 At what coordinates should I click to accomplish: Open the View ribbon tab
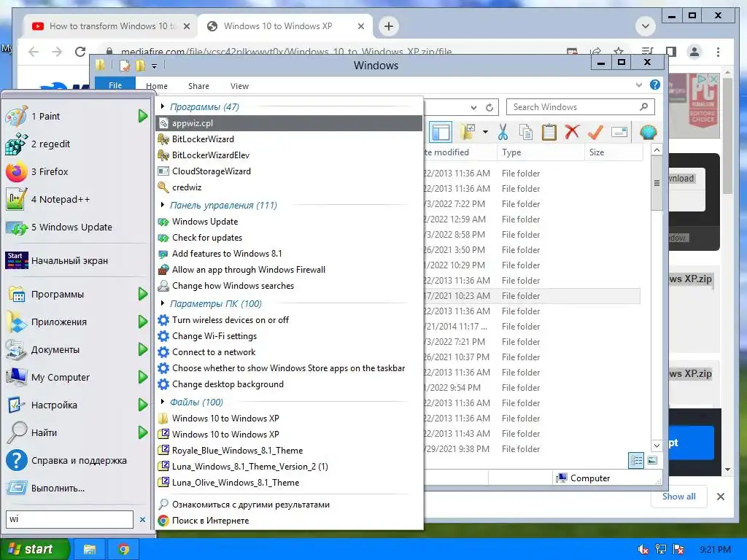(x=239, y=86)
